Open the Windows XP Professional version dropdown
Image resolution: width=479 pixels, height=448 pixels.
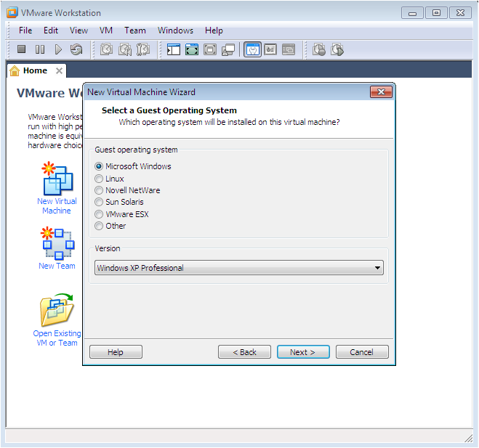239,268
